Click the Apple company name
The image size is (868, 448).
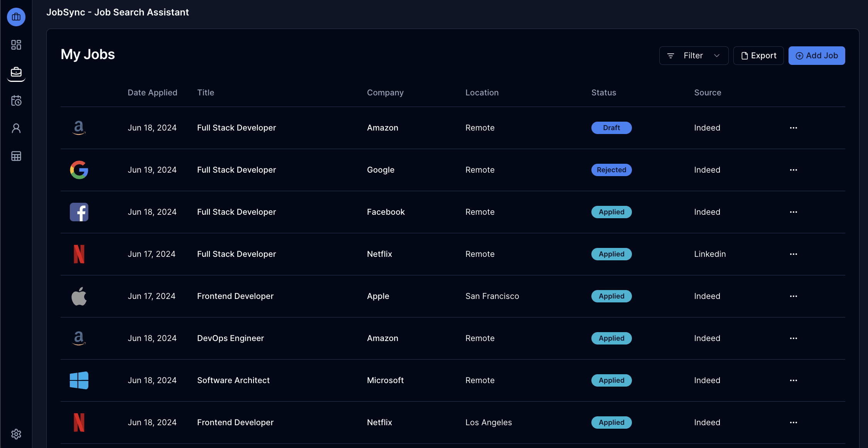point(378,296)
